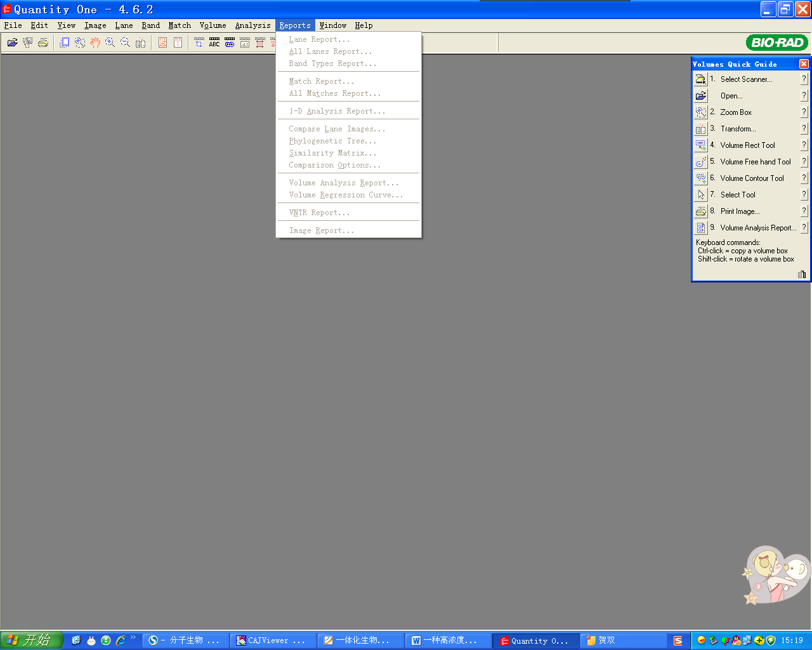Screen dimensions: 812x650
Task: Click Compare Lane Images menu entry
Action: pyautogui.click(x=349, y=129)
